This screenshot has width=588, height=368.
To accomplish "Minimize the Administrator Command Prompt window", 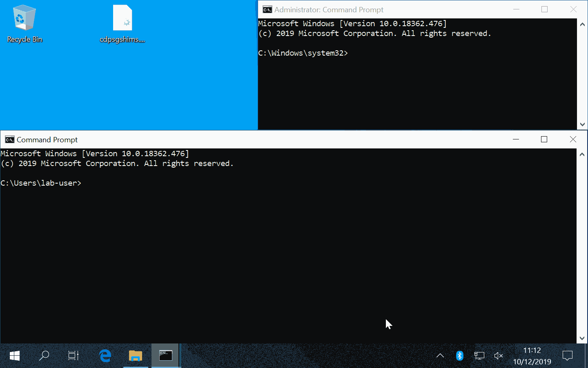I will pos(517,9).
